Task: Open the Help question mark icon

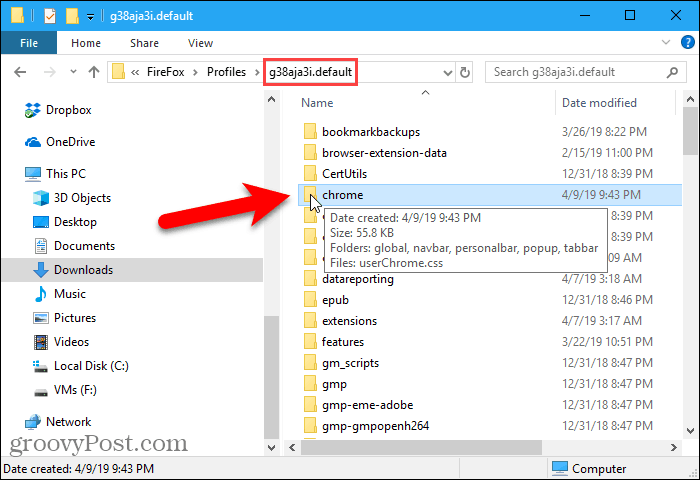Action: click(x=688, y=42)
